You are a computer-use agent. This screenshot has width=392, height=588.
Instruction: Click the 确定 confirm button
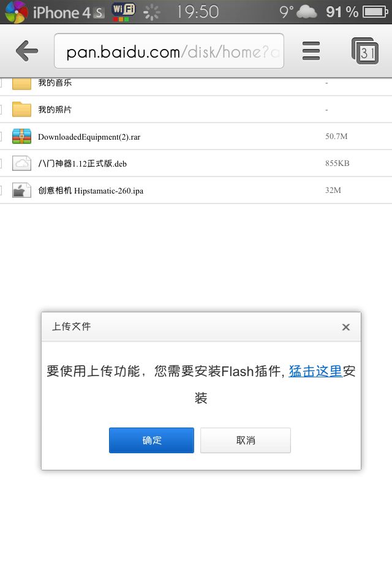(151, 440)
